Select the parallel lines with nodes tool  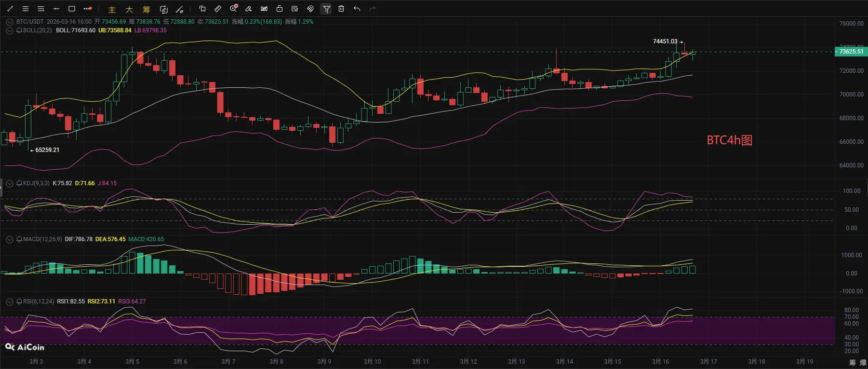point(26,9)
